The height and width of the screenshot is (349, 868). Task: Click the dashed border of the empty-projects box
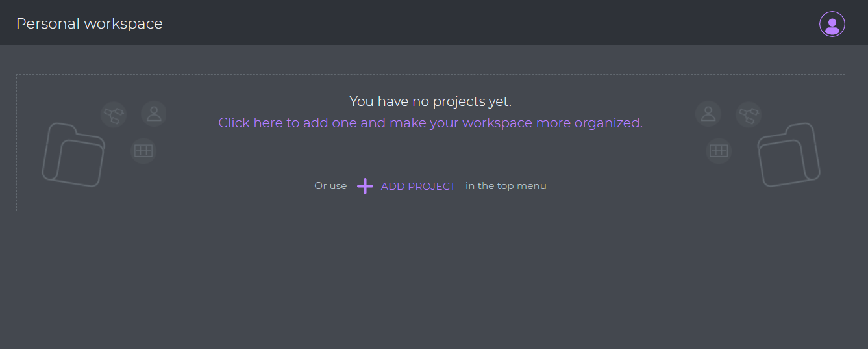[430, 75]
